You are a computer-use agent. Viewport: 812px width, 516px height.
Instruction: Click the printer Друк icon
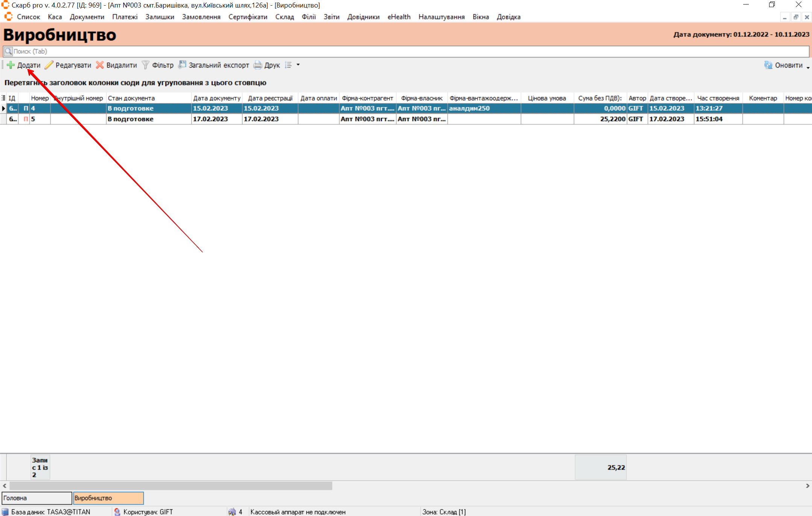(x=258, y=65)
